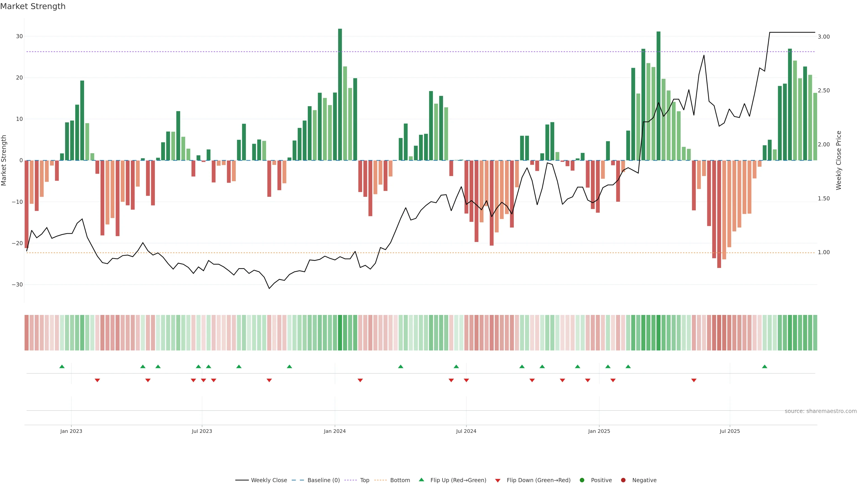Screen dimensions: 868x488
Task: Click the Market Strength chart title
Action: coord(33,6)
